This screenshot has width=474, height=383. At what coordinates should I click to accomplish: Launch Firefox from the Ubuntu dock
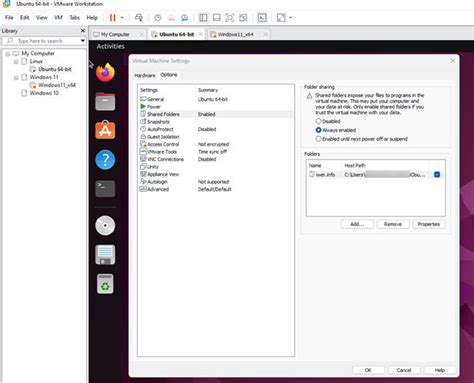(105, 72)
